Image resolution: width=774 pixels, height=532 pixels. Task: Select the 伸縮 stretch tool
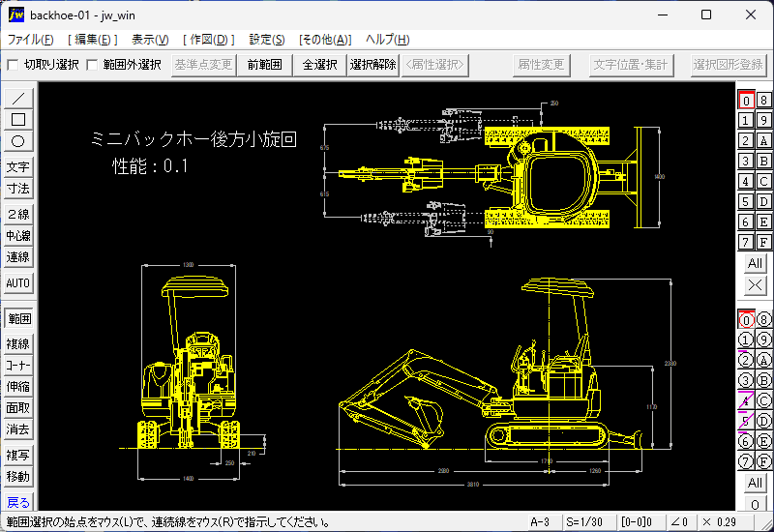point(18,387)
